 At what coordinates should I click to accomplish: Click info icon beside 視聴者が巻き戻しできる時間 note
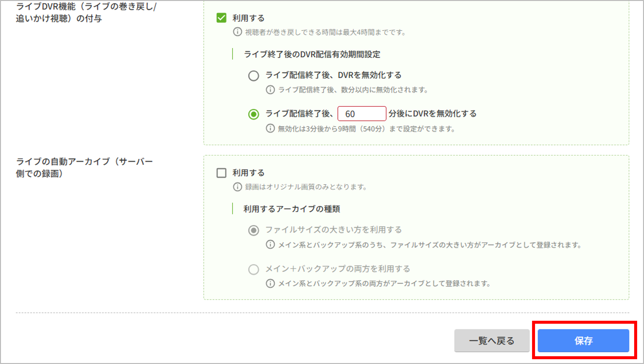[x=237, y=32]
